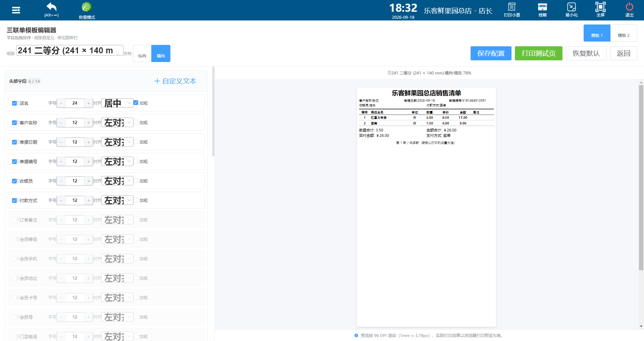This screenshot has width=644, height=341.
Task: Click the power 退出 icon
Action: point(629,10)
